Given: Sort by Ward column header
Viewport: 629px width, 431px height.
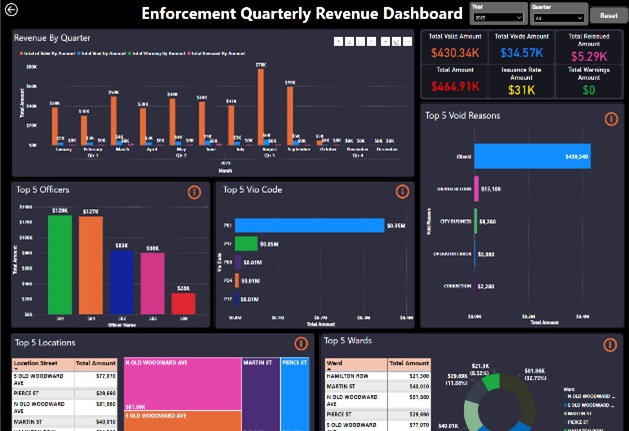Looking at the screenshot, I should (x=356, y=364).
